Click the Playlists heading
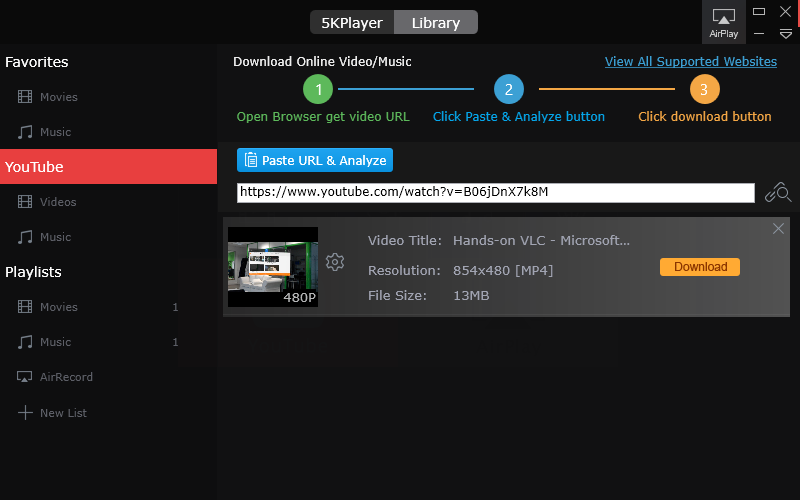Image resolution: width=800 pixels, height=500 pixels. pyautogui.click(x=33, y=272)
